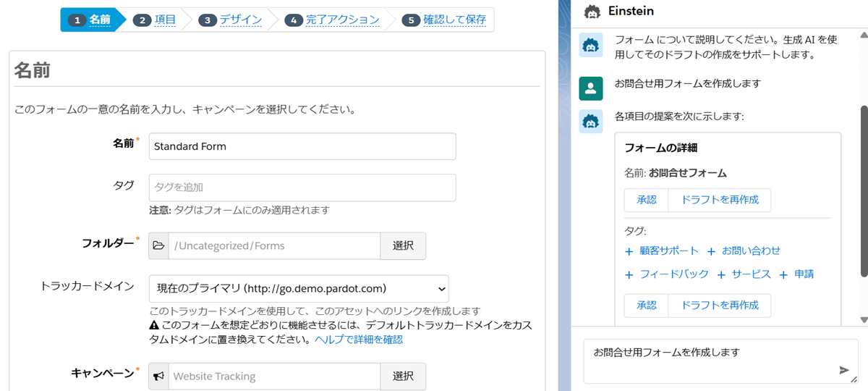
Task: Open the ヘルプで詳細を確認 link
Action: 359,340
